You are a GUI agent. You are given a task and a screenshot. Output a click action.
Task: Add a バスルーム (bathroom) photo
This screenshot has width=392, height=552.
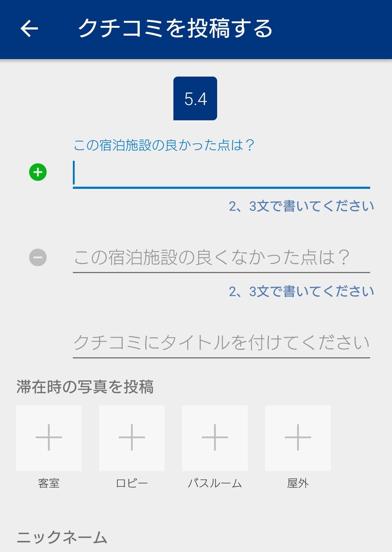[215, 438]
